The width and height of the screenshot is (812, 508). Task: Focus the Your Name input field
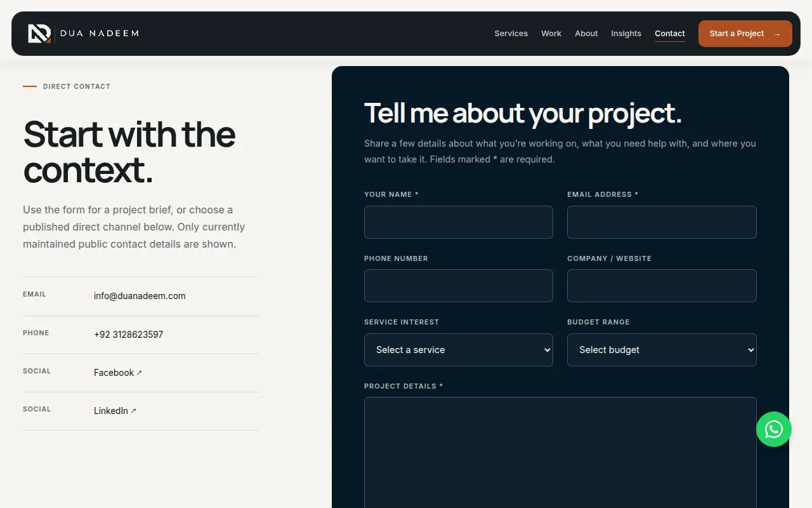459,222
